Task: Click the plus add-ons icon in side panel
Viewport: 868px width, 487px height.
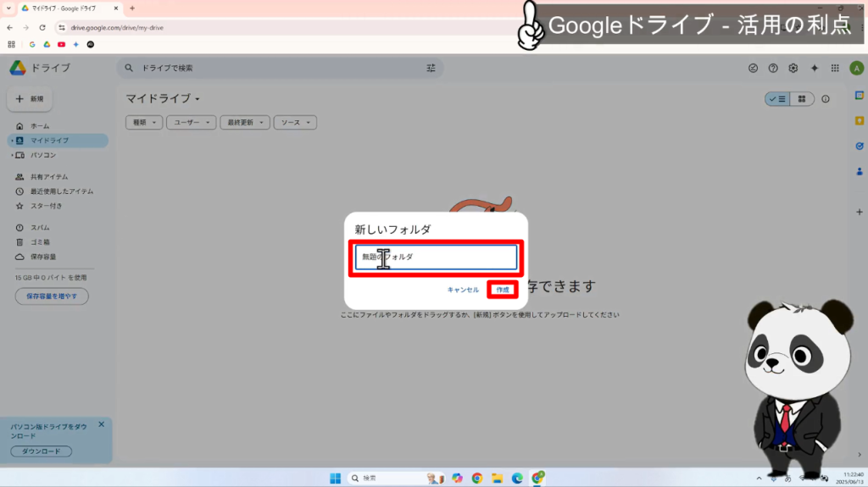Action: [x=860, y=212]
